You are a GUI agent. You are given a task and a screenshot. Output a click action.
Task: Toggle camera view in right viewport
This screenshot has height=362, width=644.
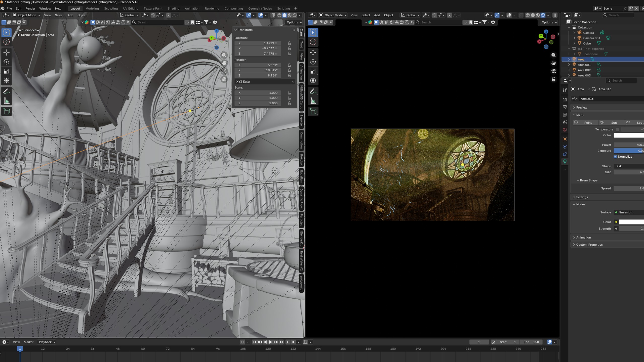[554, 71]
